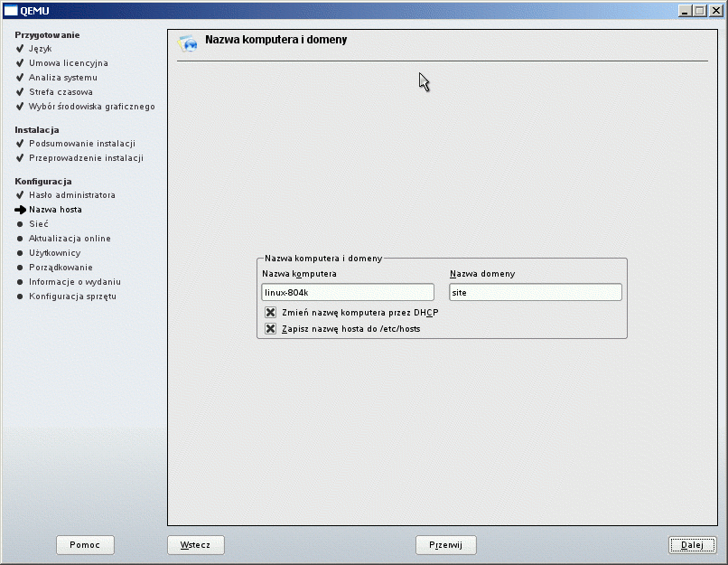Maximize the QEMU window
Viewport: 728px width, 565px height.
[x=699, y=10]
